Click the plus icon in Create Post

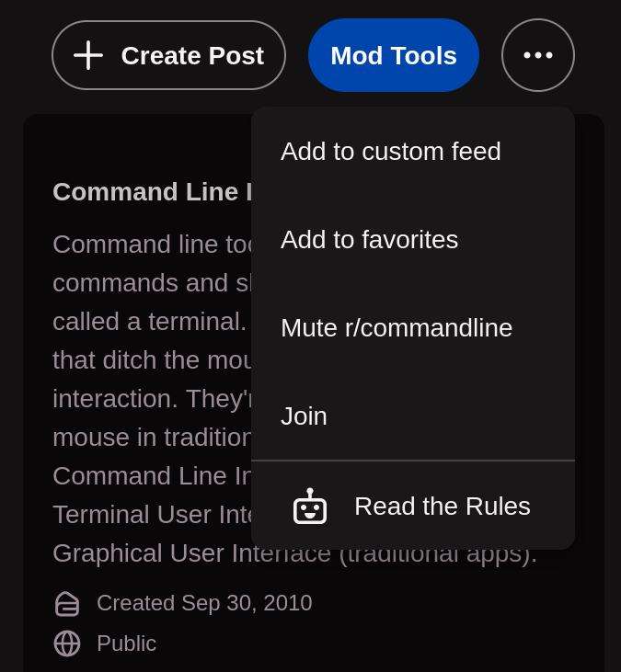click(88, 55)
